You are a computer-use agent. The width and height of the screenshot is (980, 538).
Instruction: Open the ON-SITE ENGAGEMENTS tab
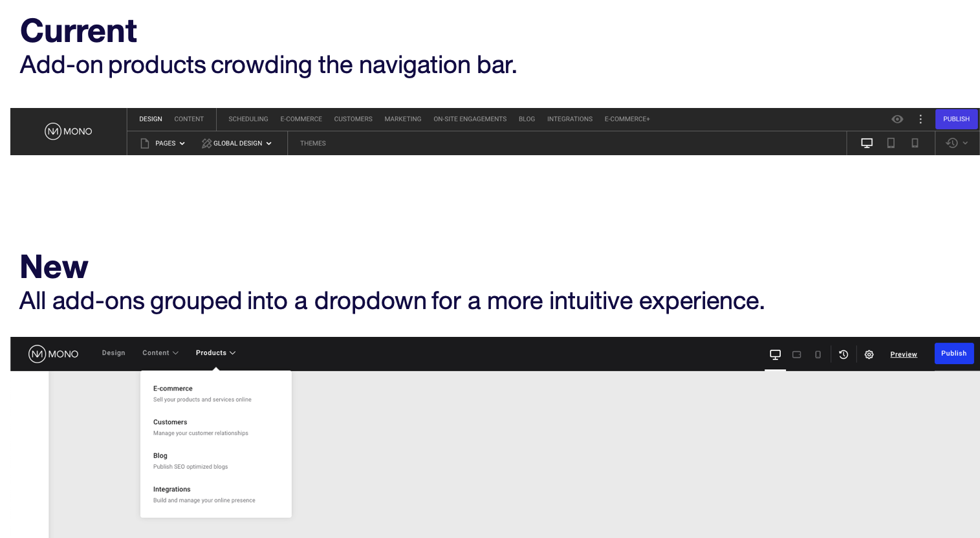click(x=470, y=119)
